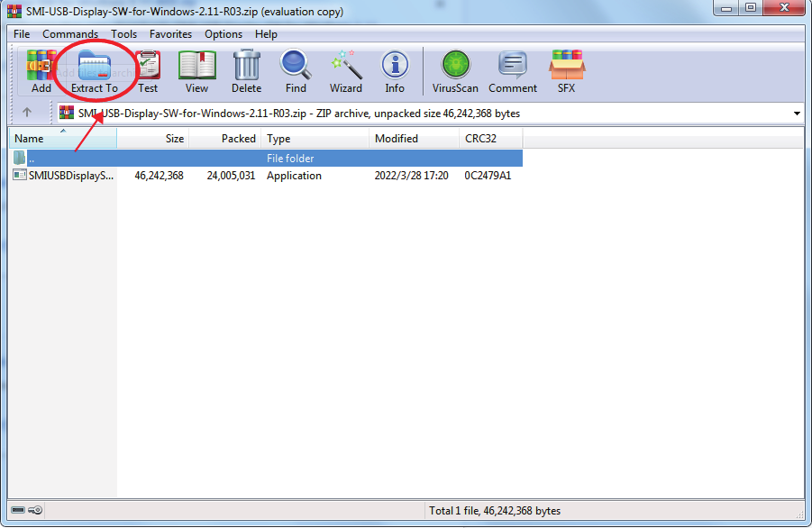Click the WinRAR icon in title bar
The image size is (812, 528).
click(14, 11)
